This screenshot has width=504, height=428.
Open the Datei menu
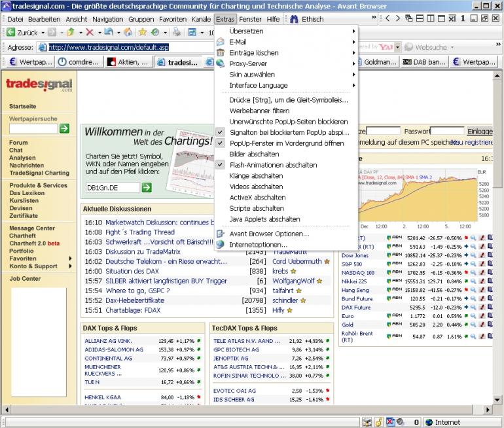pyautogui.click(x=15, y=19)
